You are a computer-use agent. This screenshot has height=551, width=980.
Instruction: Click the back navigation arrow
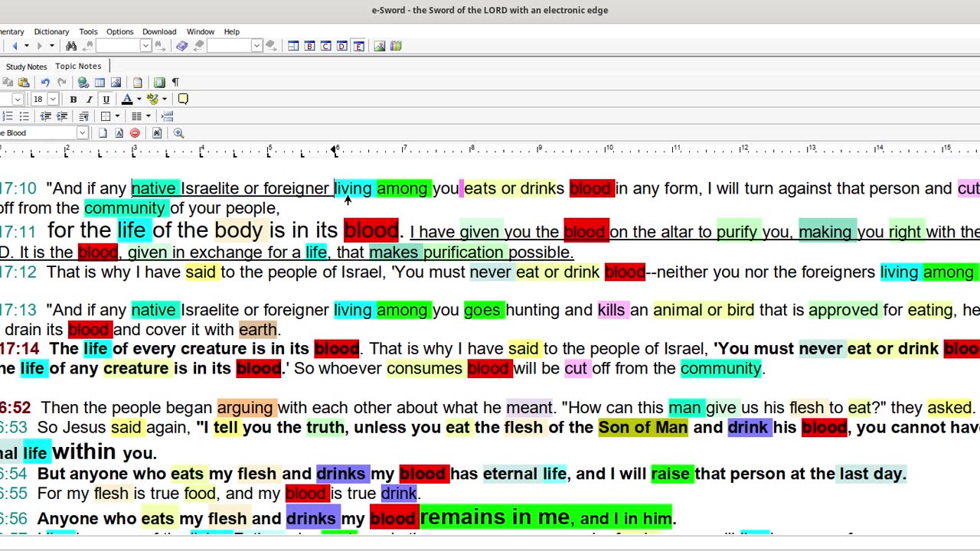pos(15,46)
